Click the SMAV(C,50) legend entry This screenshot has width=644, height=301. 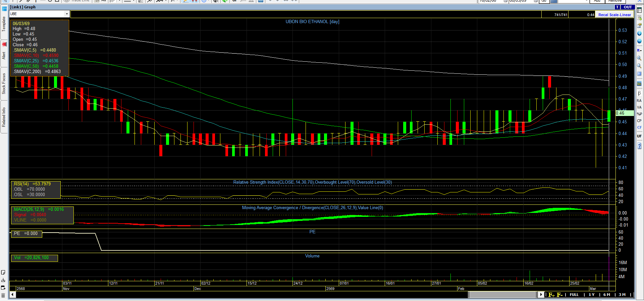coord(36,66)
